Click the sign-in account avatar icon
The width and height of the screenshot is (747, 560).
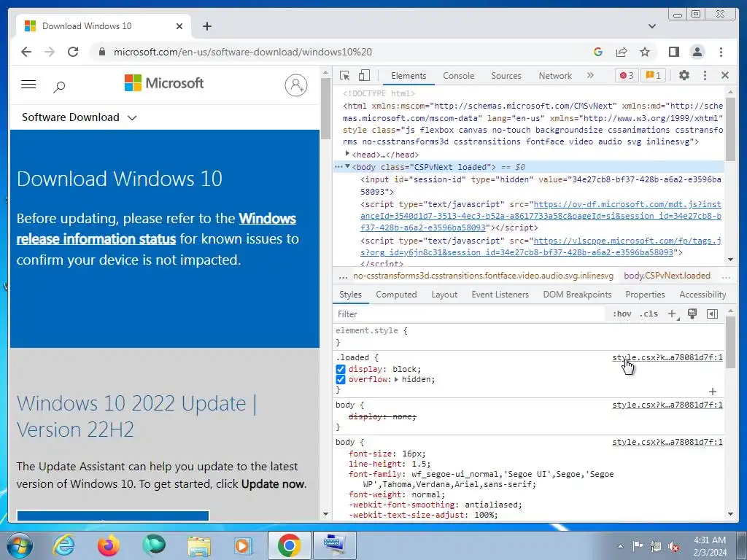coord(296,85)
